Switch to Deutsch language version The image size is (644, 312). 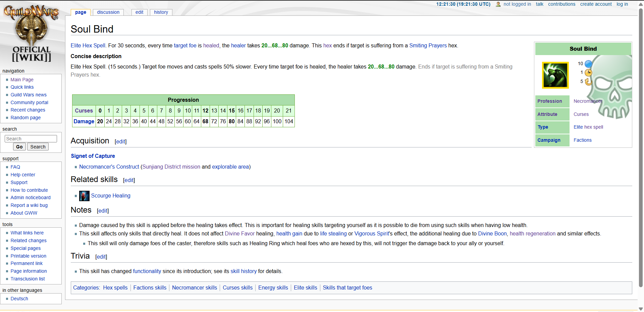[19, 299]
